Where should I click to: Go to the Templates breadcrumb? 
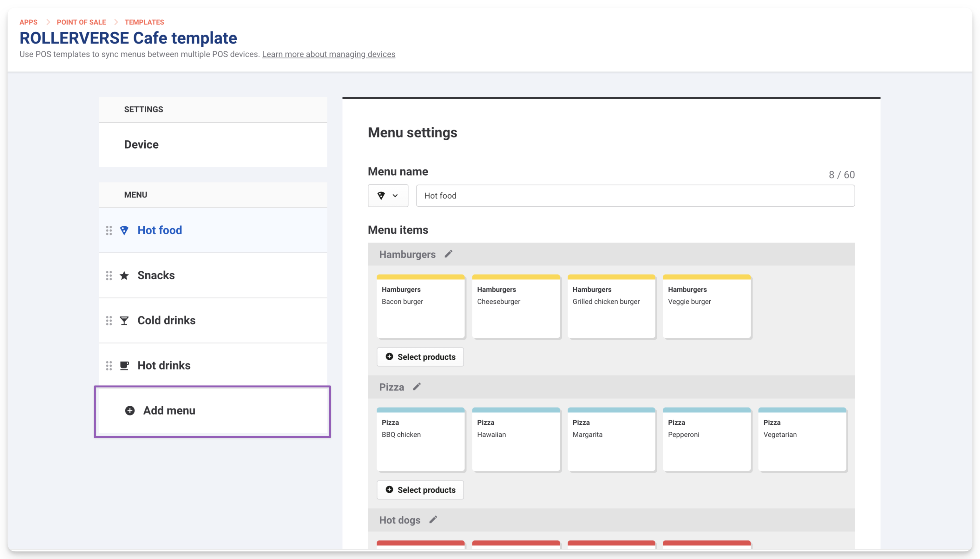(x=144, y=22)
